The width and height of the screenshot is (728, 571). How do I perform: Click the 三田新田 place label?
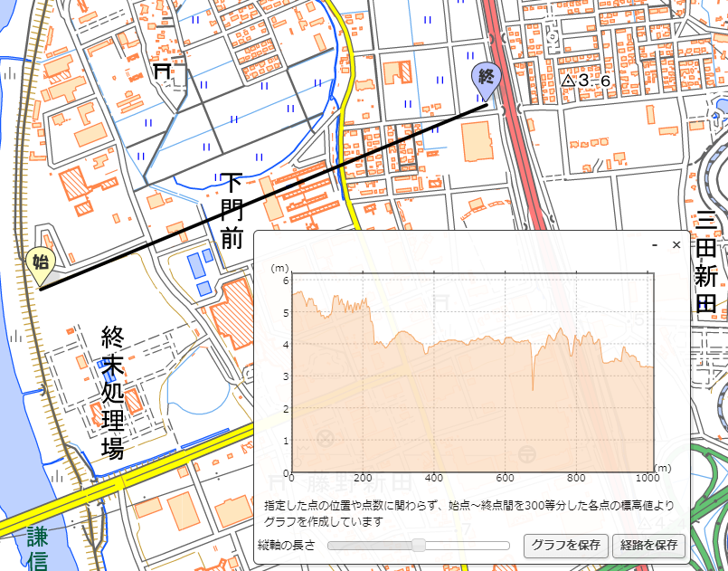coord(706,262)
